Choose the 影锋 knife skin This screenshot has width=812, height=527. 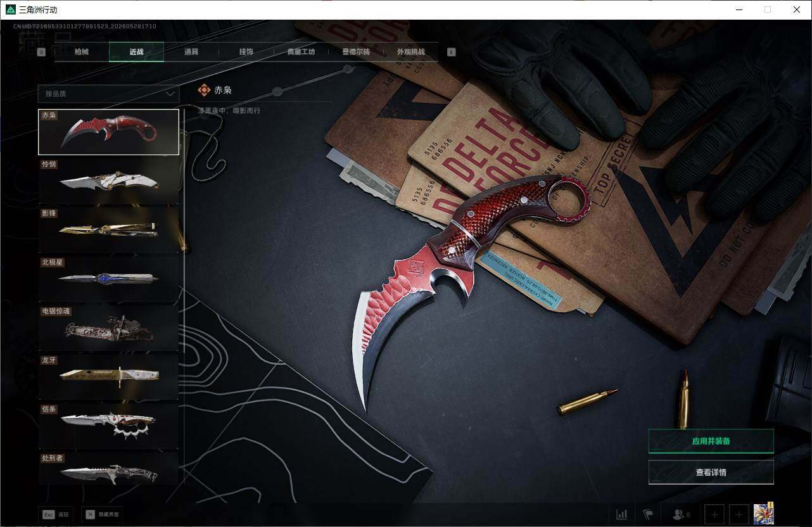pyautogui.click(x=108, y=230)
